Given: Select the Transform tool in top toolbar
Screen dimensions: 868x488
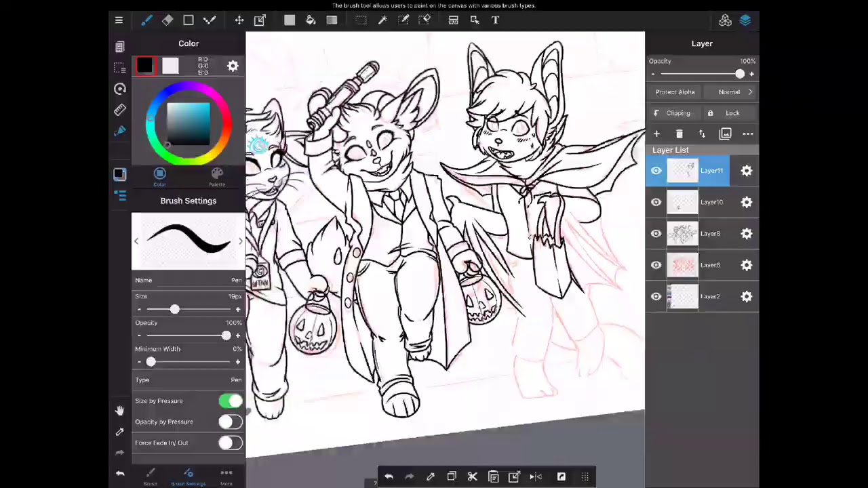Looking at the screenshot, I should click(x=260, y=20).
